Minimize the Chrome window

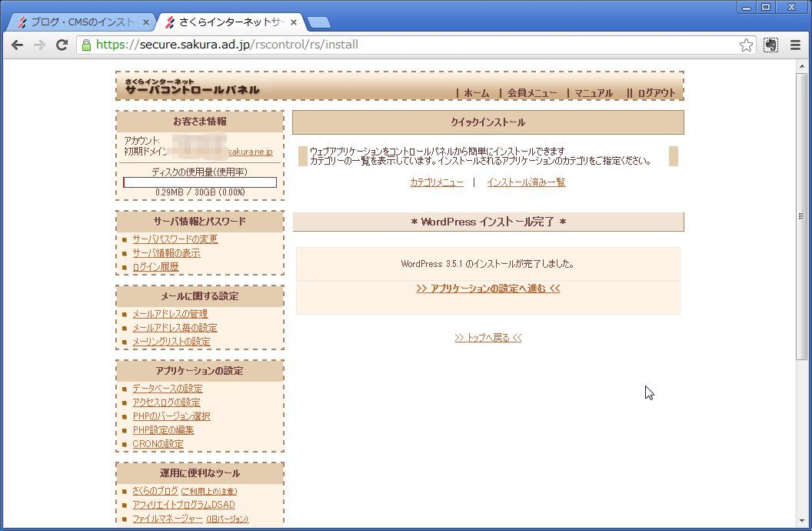pyautogui.click(x=747, y=7)
